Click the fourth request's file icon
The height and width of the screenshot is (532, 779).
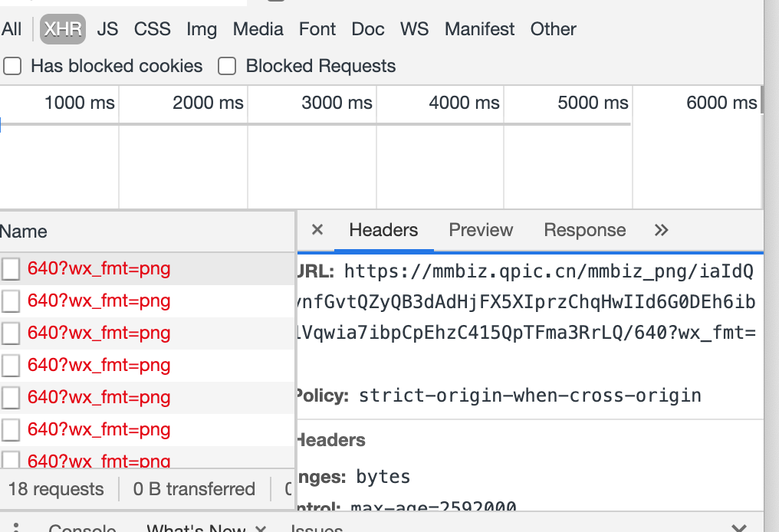(x=11, y=366)
